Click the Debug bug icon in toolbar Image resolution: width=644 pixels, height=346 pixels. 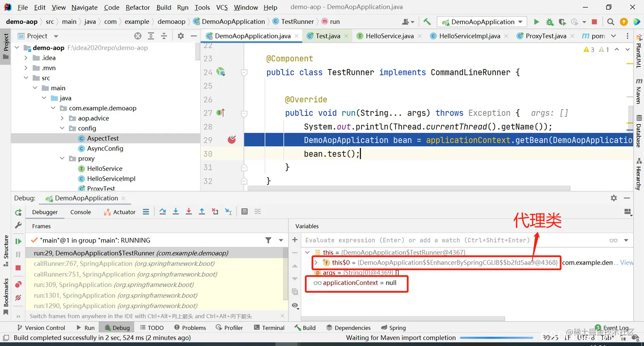tap(549, 22)
